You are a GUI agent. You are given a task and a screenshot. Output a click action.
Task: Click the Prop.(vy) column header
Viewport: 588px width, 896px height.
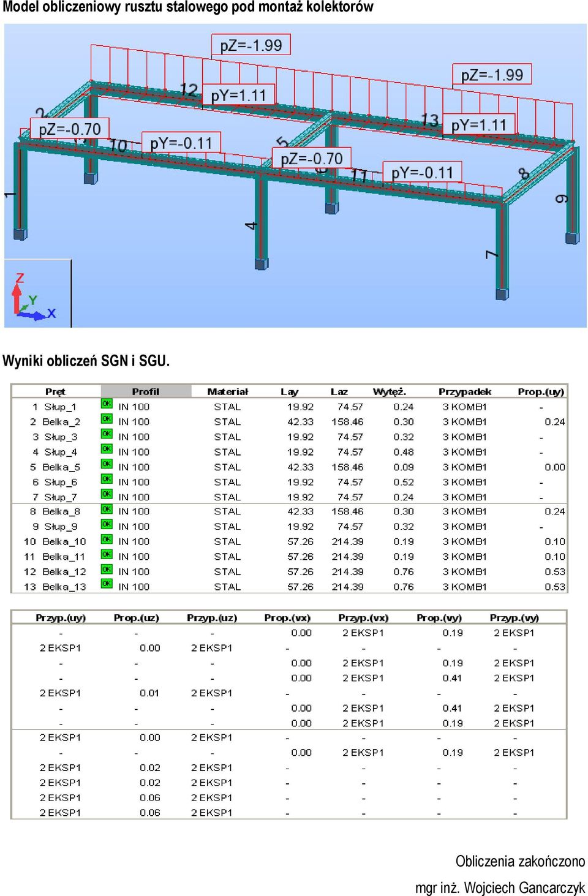pyautogui.click(x=439, y=617)
